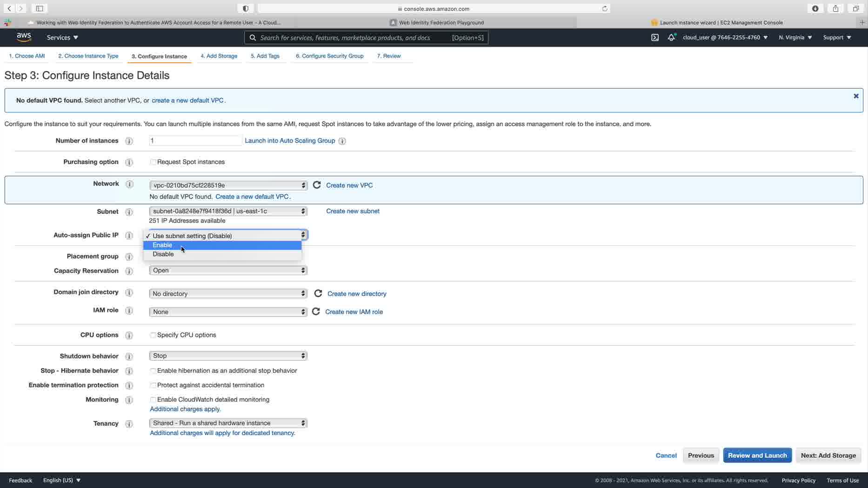This screenshot has width=868, height=488.
Task: Enable CloudWatch detailed monitoring checkbox
Action: click(153, 400)
